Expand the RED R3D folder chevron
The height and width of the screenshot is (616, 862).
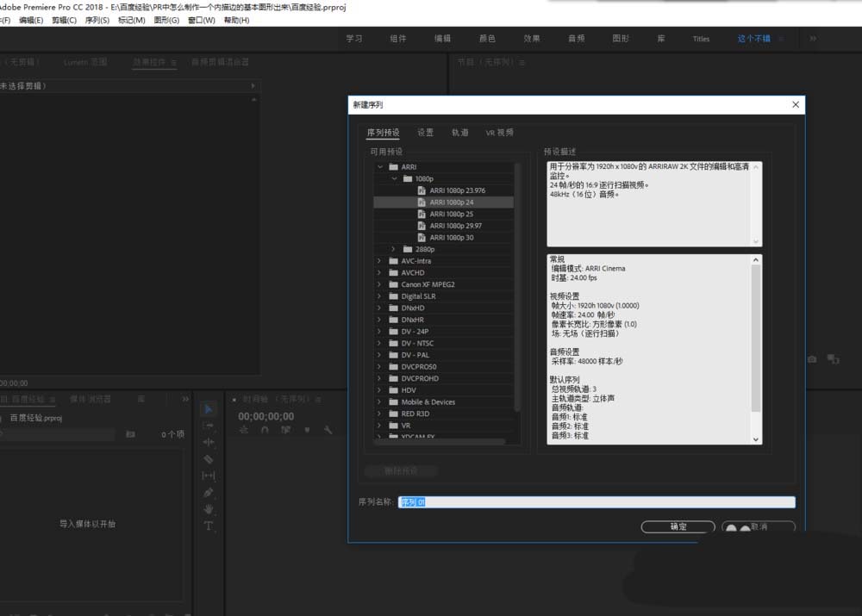tap(379, 414)
